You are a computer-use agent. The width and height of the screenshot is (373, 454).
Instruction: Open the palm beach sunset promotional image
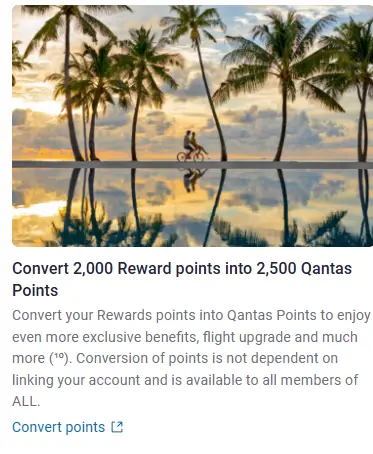point(192,126)
